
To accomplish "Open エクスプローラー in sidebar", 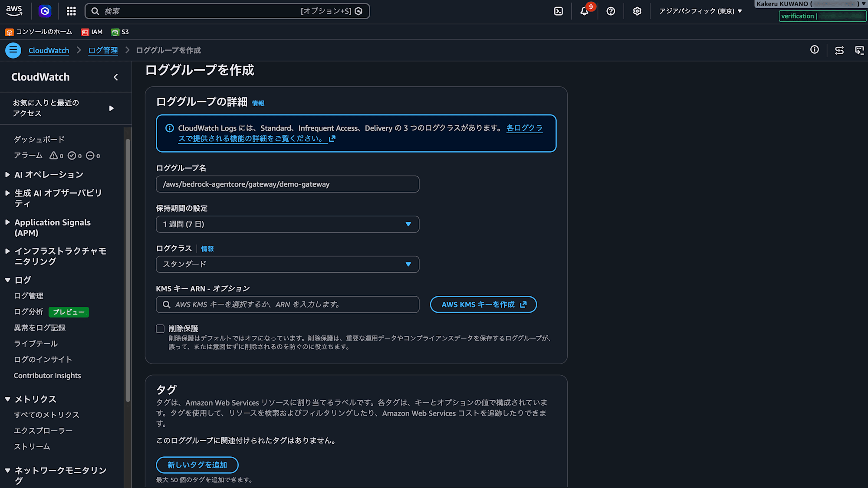I will (43, 431).
